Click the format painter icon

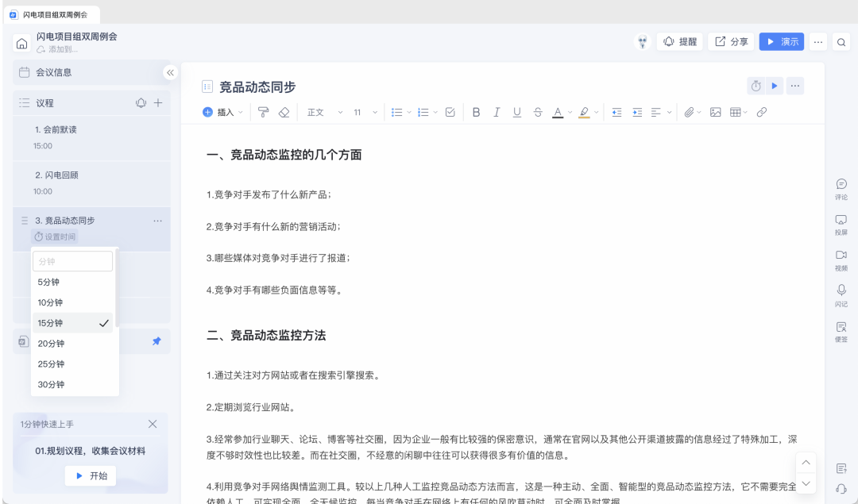[x=264, y=113]
